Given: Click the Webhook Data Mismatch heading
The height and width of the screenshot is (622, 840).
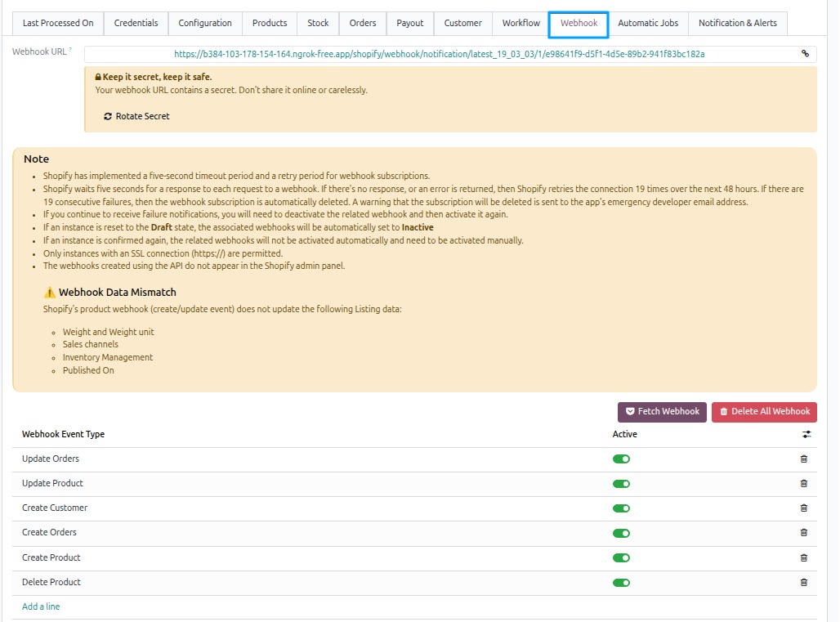Looking at the screenshot, I should [118, 293].
